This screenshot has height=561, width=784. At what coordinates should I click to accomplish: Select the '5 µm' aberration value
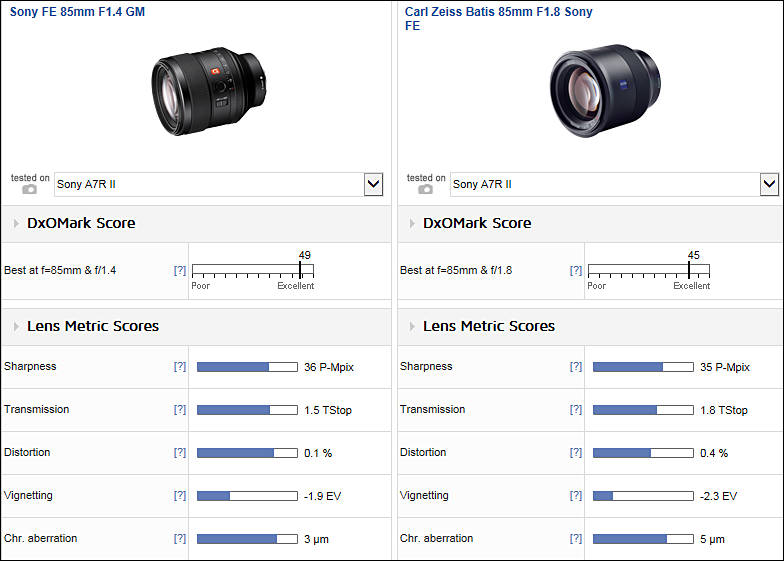(x=712, y=539)
